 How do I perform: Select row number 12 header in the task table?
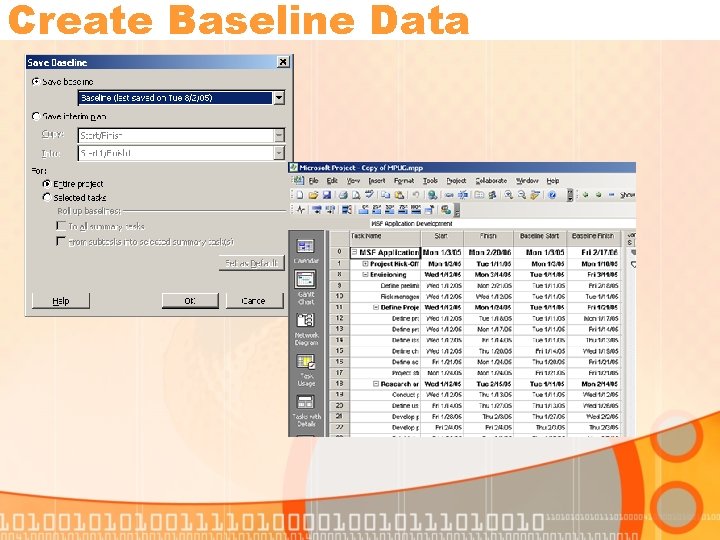pyautogui.click(x=339, y=318)
